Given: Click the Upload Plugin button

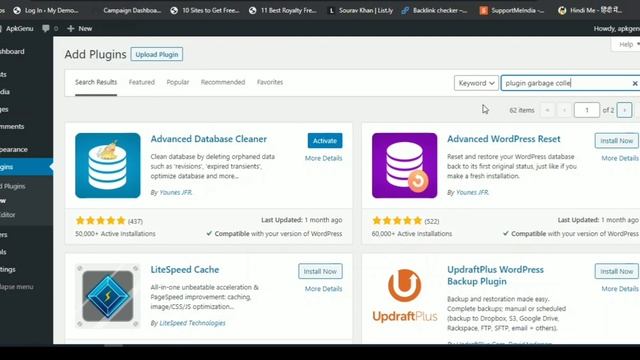Looking at the screenshot, I should coord(157,54).
